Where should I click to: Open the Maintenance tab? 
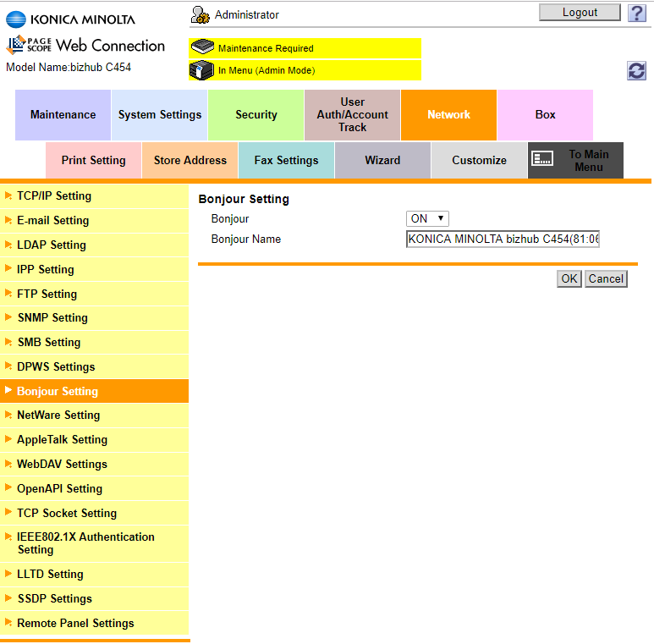tap(63, 115)
